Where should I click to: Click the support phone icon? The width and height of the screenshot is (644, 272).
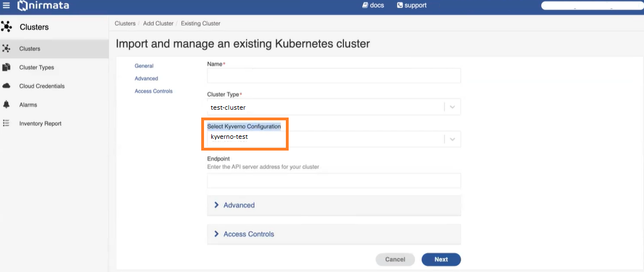(x=400, y=6)
